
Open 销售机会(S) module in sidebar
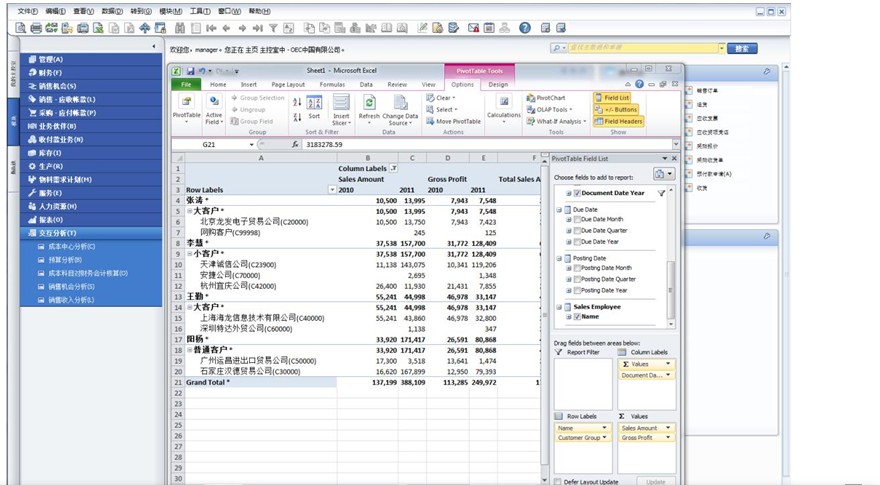click(x=91, y=86)
